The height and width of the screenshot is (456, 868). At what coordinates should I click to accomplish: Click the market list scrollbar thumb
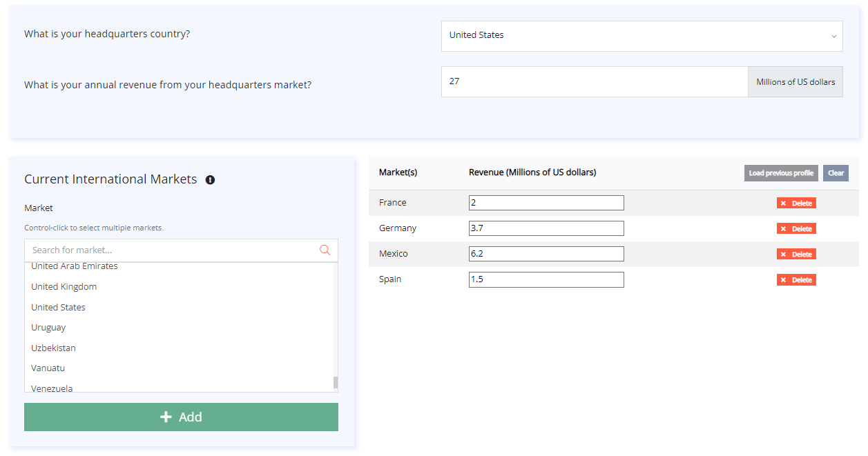click(336, 383)
